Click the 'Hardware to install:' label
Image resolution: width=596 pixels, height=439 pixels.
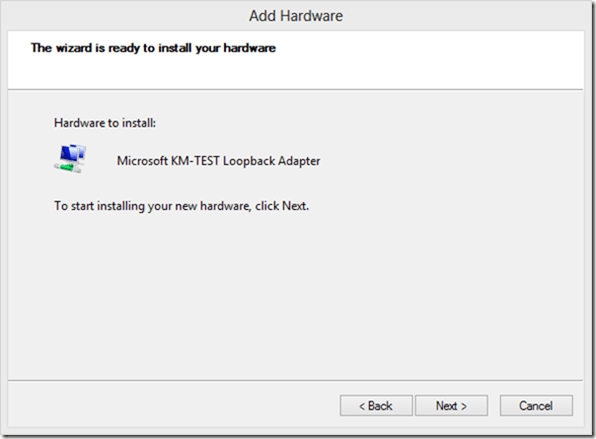coord(105,123)
